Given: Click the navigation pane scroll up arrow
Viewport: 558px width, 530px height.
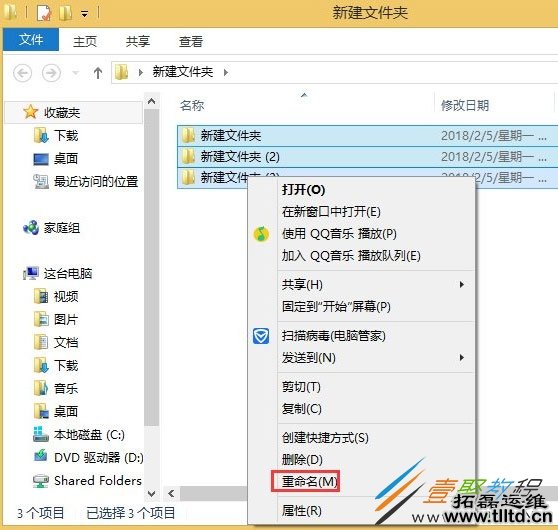Looking at the screenshot, I should (x=152, y=101).
